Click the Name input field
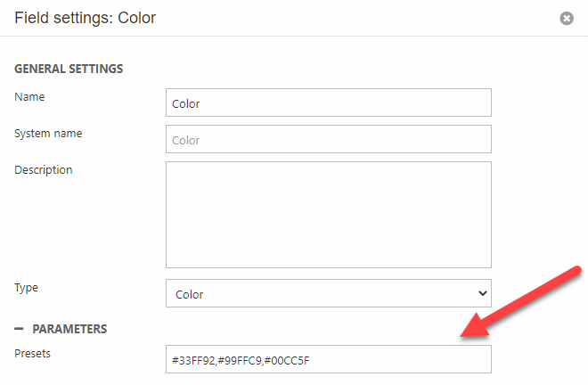This screenshot has height=385, width=588. coord(329,102)
